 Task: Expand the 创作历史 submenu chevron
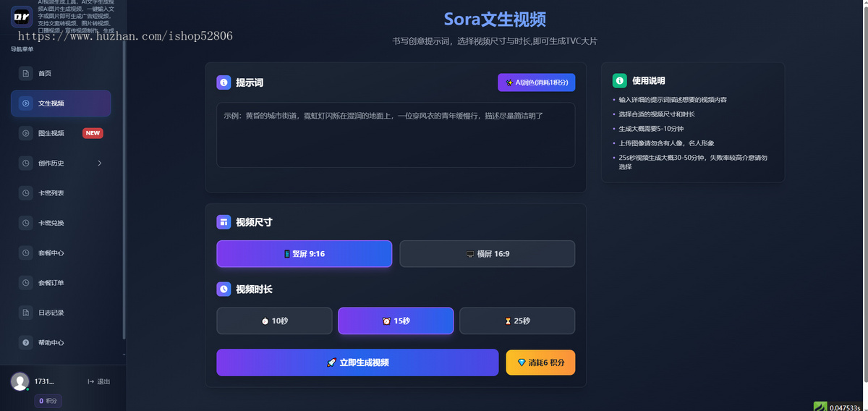click(100, 163)
